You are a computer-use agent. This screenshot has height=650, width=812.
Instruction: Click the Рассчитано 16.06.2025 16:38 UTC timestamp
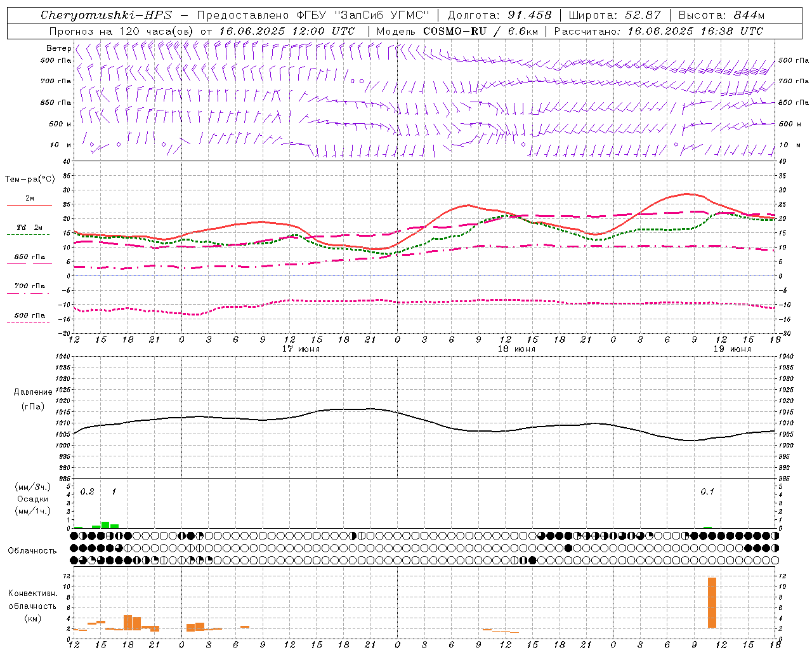coord(659,31)
